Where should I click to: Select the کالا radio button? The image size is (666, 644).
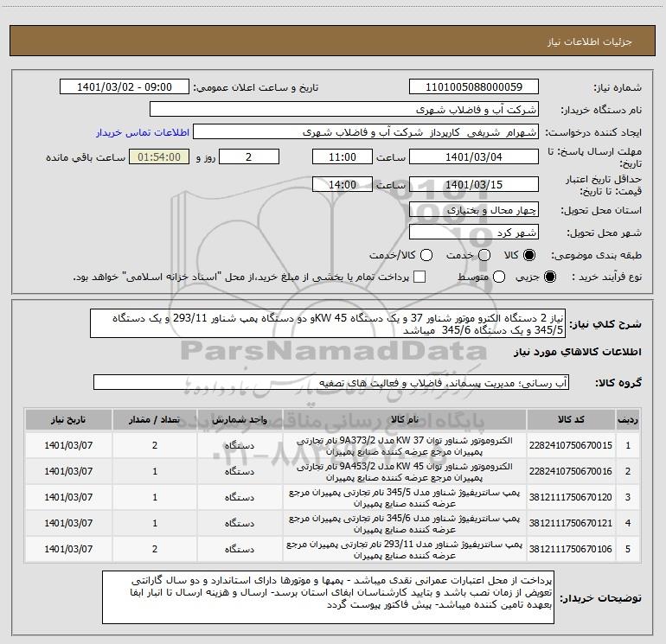529,255
